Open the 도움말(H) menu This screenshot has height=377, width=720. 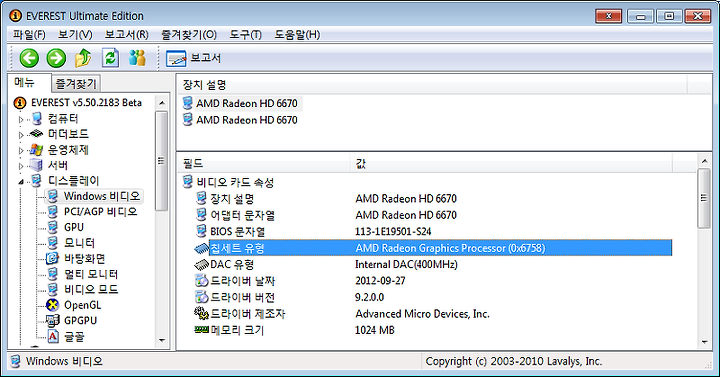pyautogui.click(x=297, y=34)
